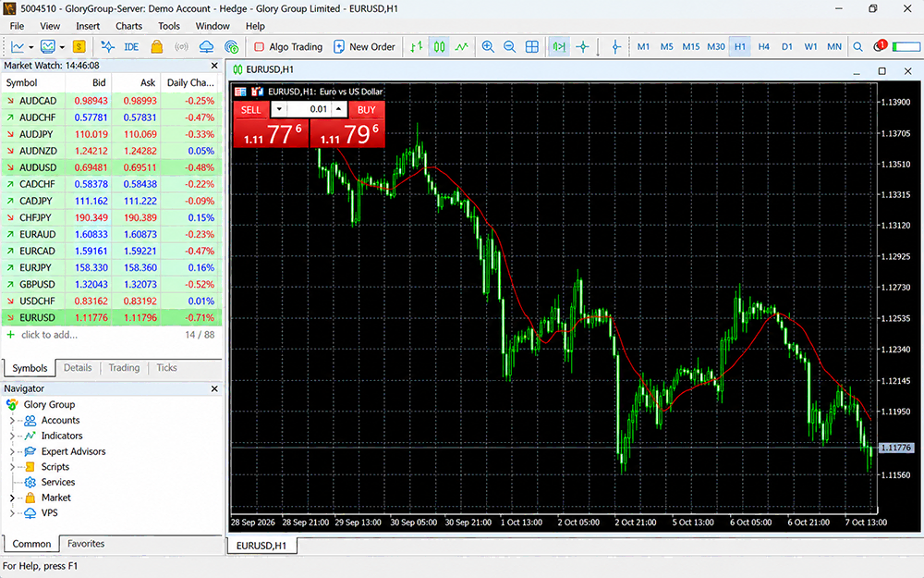Open the Tools menu
Viewport: 924px width, 578px height.
(168, 26)
